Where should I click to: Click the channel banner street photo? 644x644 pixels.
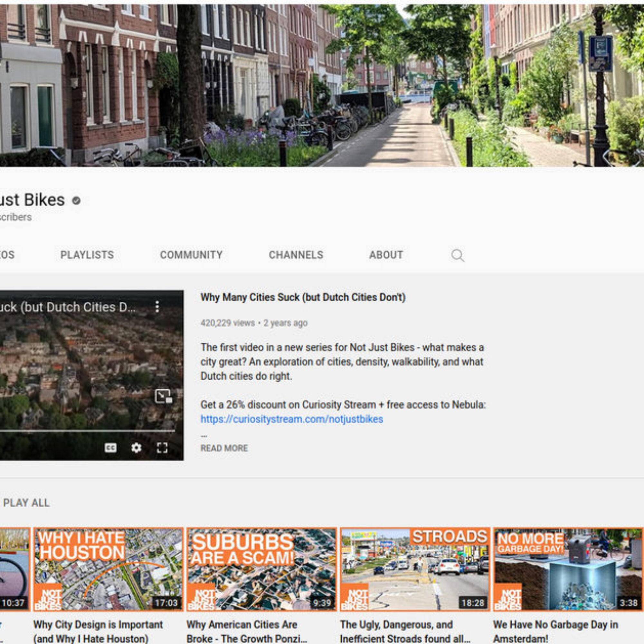(x=322, y=85)
